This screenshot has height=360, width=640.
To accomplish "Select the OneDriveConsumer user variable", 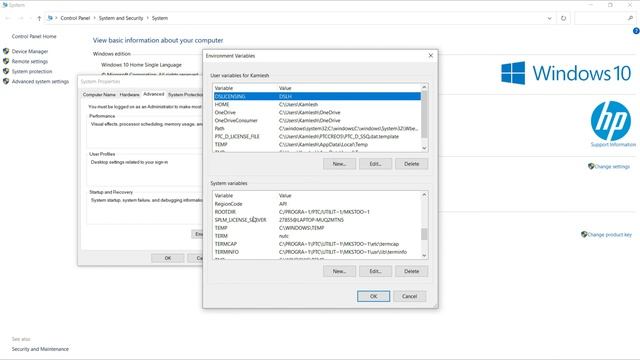I will click(317, 120).
